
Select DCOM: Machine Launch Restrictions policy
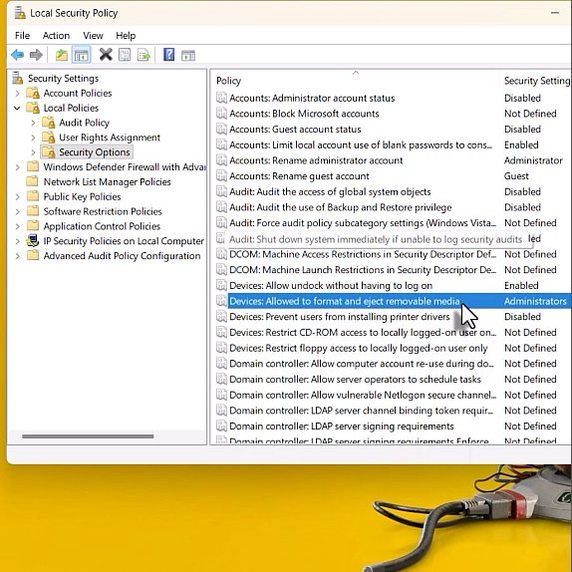(363, 270)
